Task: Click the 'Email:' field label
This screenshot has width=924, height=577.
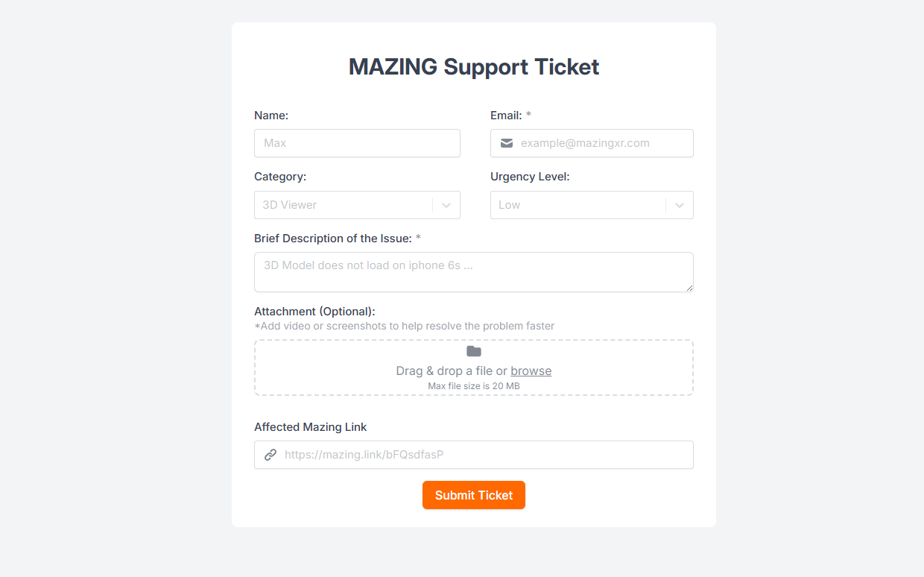Action: pyautogui.click(x=506, y=116)
